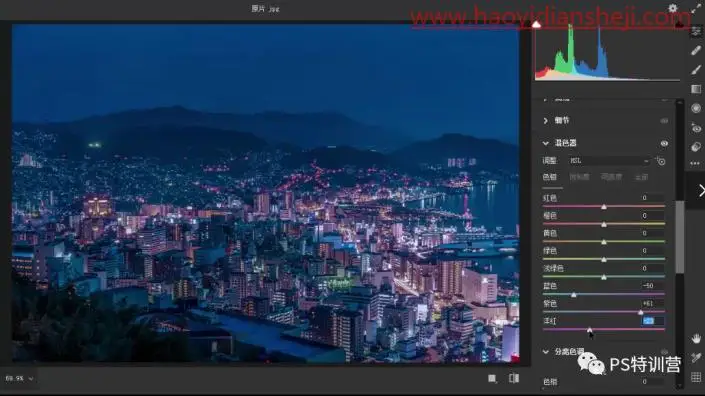This screenshot has height=396, width=705.
Task: Select the Graduated Filter tool
Action: tap(696, 89)
